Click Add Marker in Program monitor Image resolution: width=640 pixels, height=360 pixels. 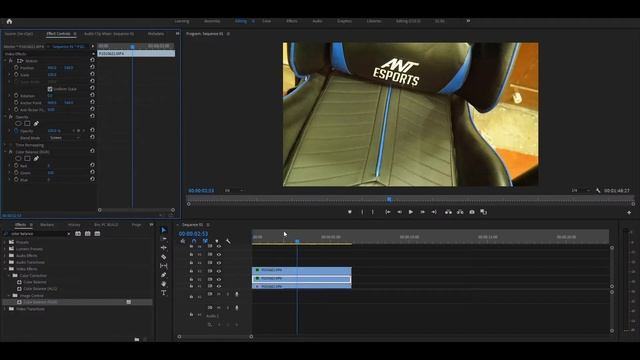coord(350,212)
